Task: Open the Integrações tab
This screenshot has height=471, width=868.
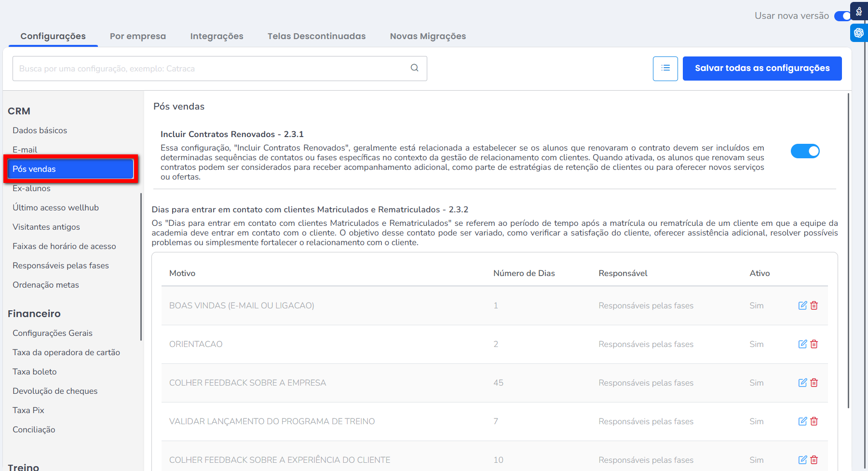Action: [217, 36]
